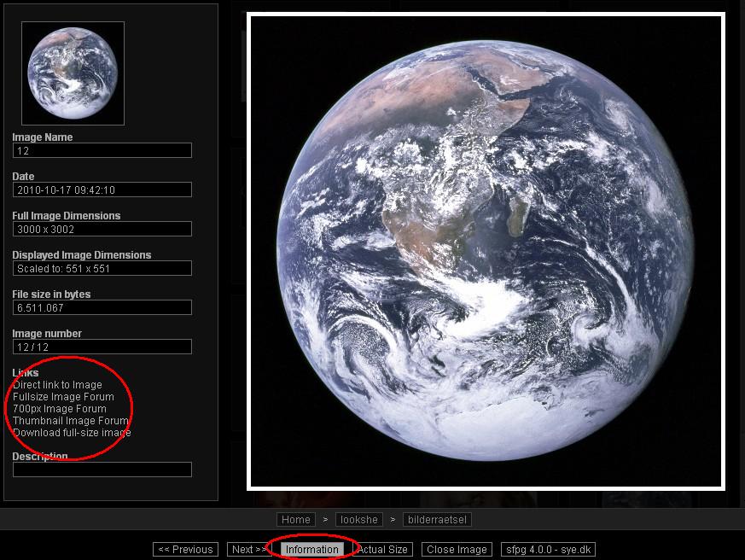The width and height of the screenshot is (745, 560).
Task: Click the 'Displayed Image Dimensions' label
Action: click(82, 254)
